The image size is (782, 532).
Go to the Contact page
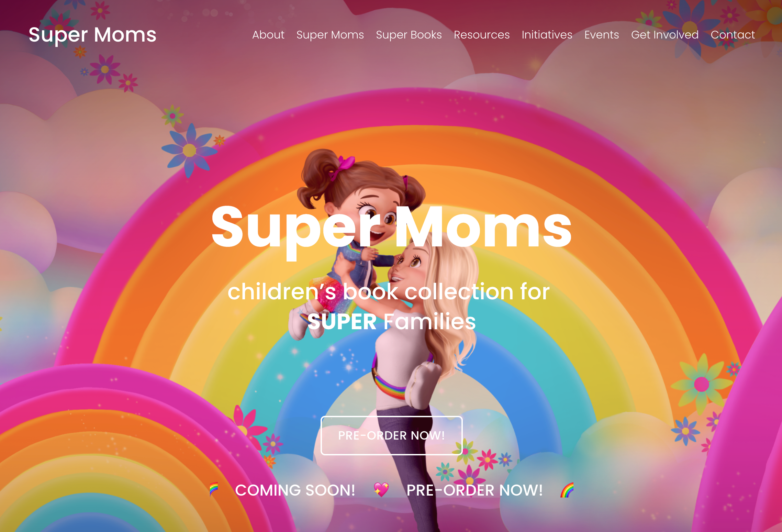733,35
